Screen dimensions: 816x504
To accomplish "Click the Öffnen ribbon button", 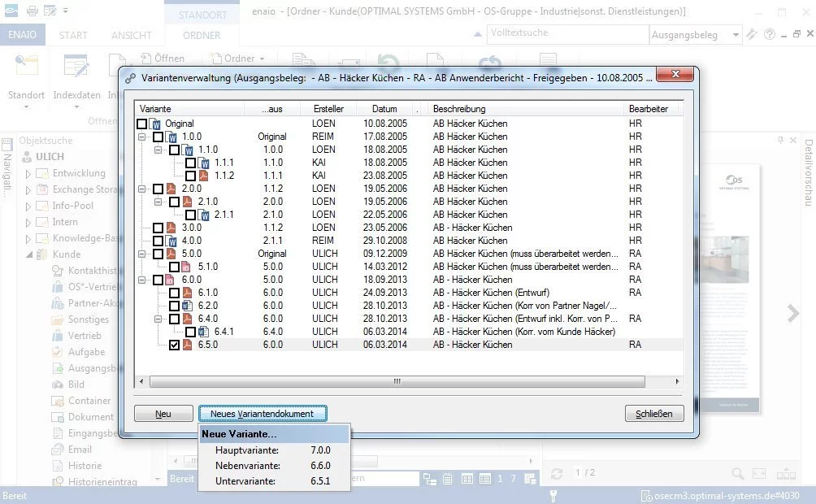I will click(x=163, y=59).
